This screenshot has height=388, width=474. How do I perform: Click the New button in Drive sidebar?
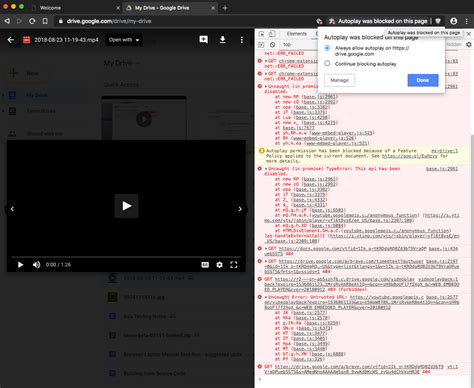pos(27,73)
